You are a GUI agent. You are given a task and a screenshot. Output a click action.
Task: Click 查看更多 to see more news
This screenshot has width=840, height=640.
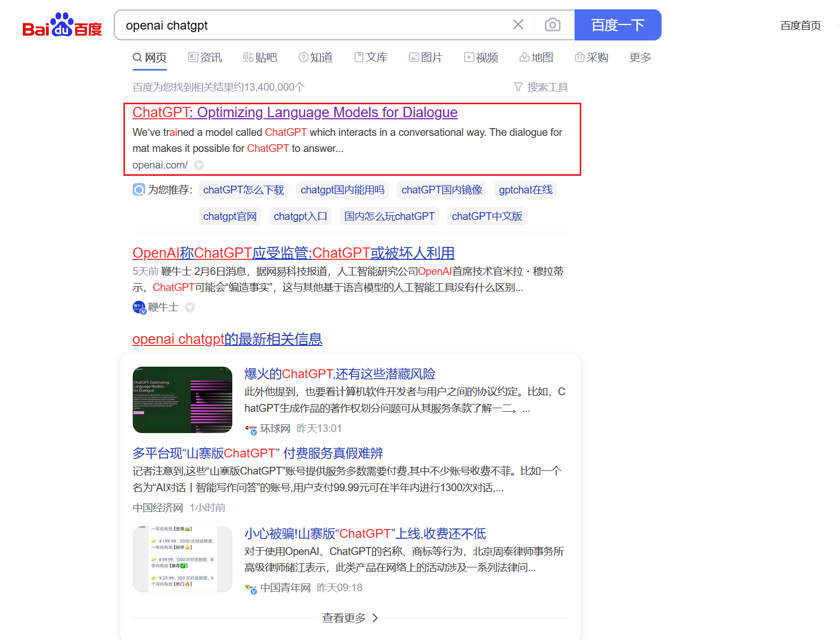343,618
